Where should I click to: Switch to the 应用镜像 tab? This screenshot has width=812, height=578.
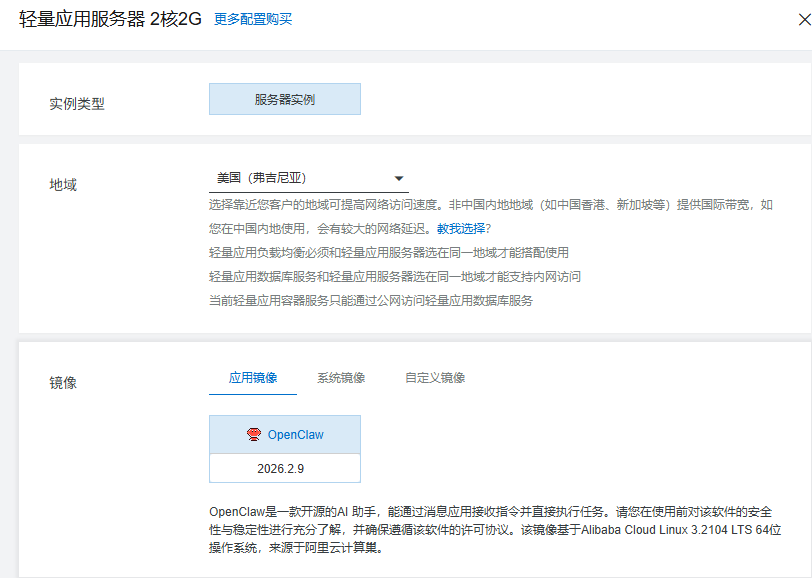pos(253,378)
